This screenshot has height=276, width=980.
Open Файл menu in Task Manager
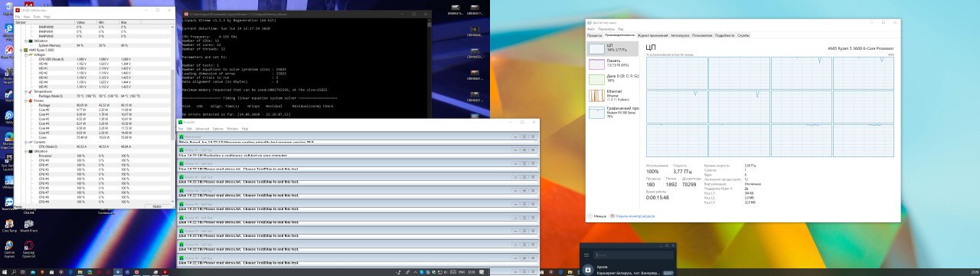(592, 29)
